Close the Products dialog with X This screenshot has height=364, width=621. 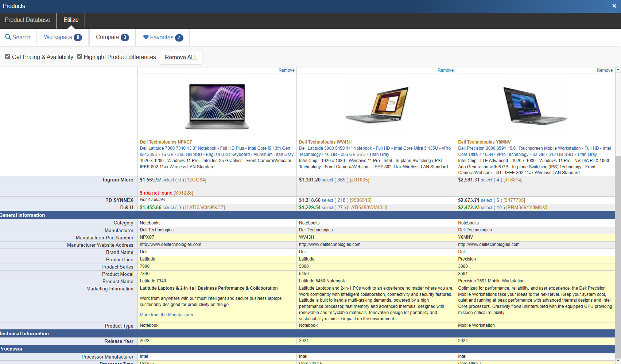[614, 6]
